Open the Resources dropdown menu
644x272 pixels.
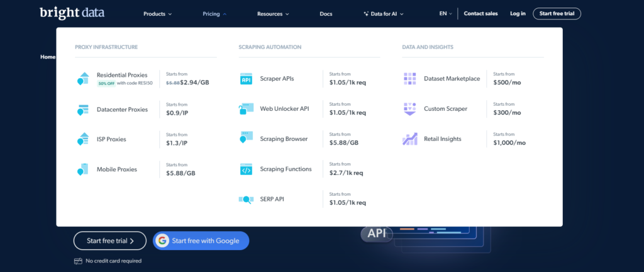point(273,14)
